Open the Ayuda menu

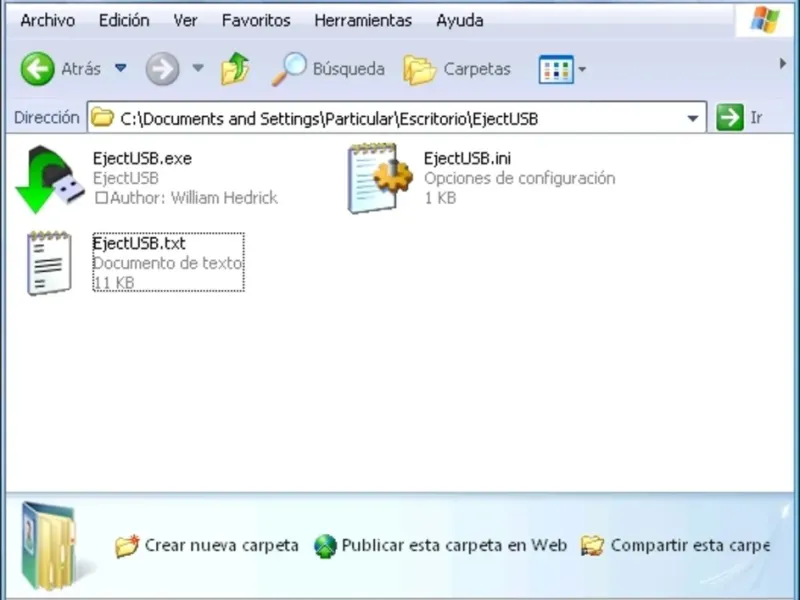(x=460, y=20)
